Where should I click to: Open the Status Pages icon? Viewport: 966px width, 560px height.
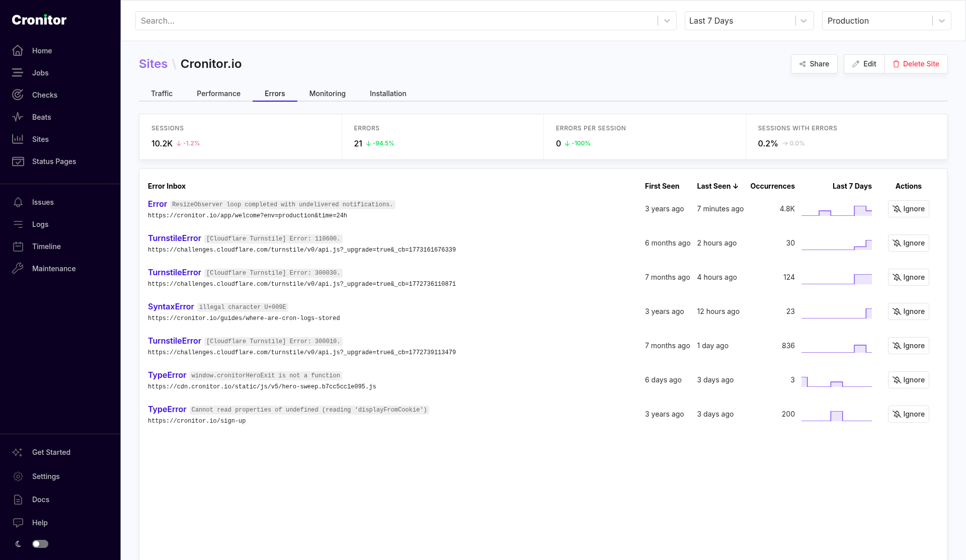coord(18,162)
